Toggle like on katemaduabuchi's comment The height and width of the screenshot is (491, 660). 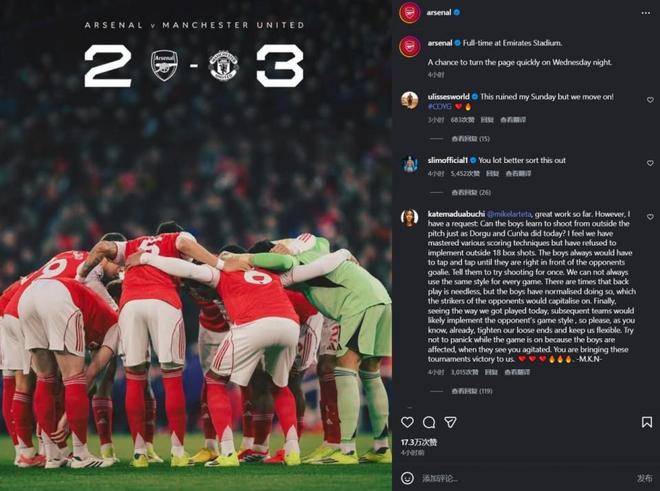[650, 217]
